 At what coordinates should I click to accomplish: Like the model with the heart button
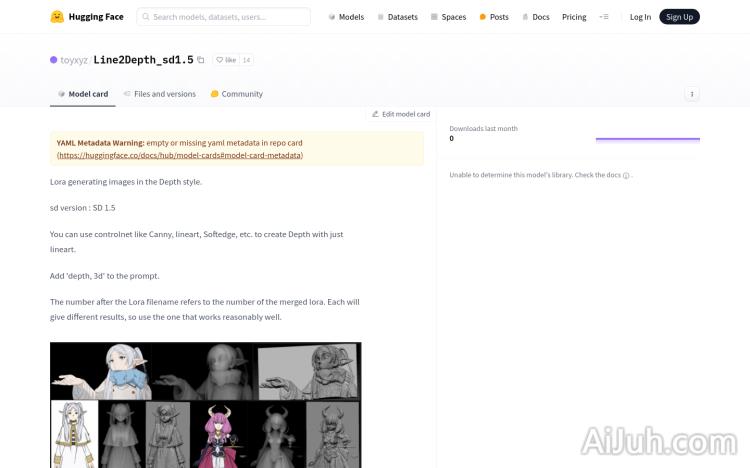click(x=226, y=60)
